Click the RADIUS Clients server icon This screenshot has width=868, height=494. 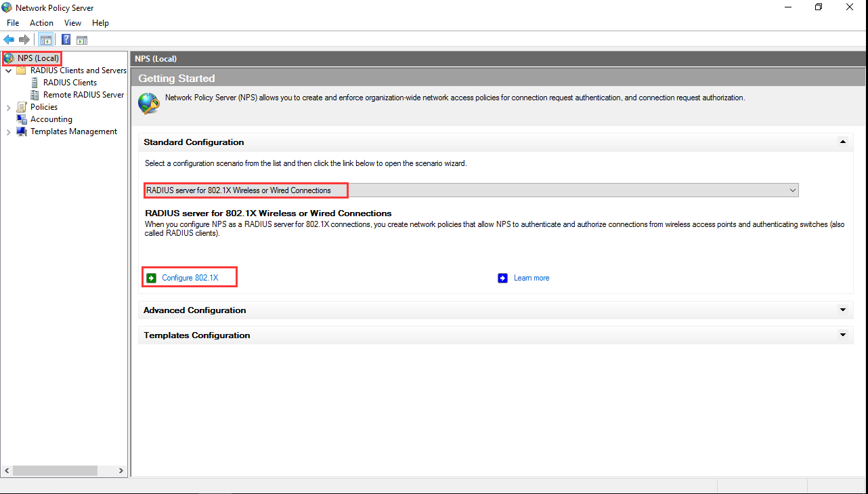pos(36,83)
